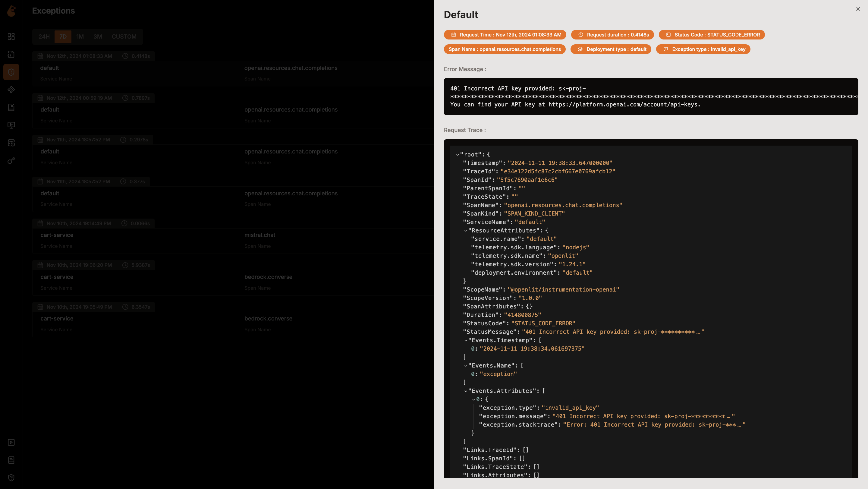Select the Exceptions shield icon
868x489 pixels.
(11, 72)
